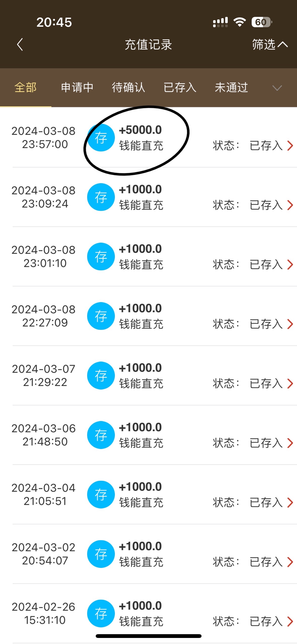Screen dimensions: 297x644
Task: Tap deposit icon for 23:57:00 record
Action: (x=101, y=138)
